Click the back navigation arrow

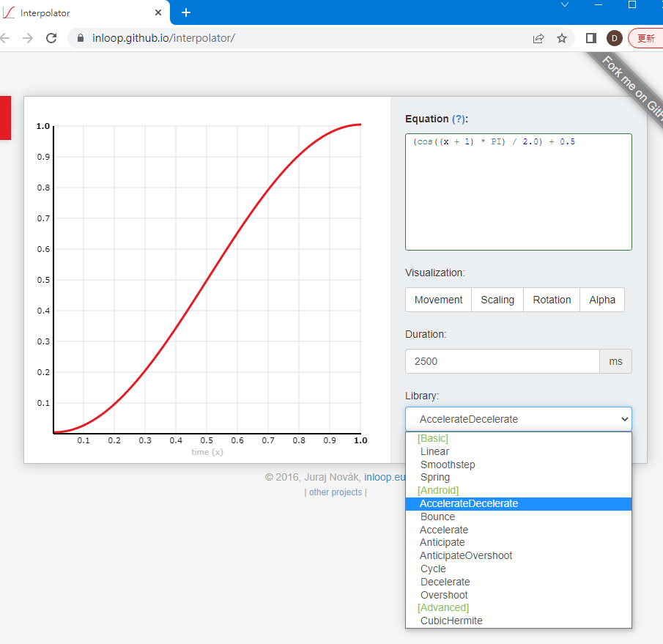tap(4, 38)
